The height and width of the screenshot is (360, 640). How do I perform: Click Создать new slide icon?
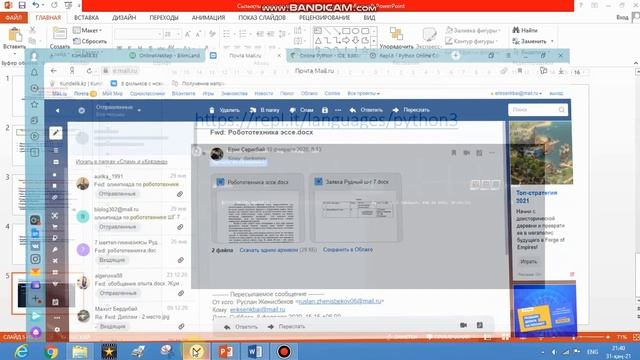coord(60,34)
